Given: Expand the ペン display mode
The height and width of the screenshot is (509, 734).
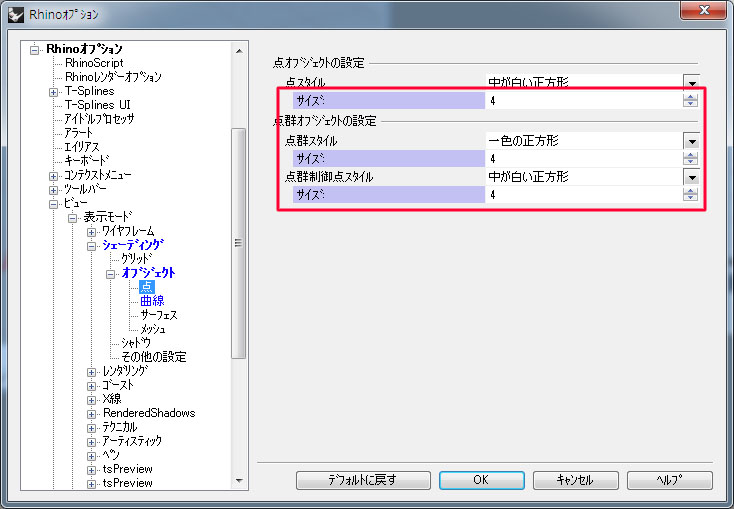Looking at the screenshot, I should click(x=91, y=456).
